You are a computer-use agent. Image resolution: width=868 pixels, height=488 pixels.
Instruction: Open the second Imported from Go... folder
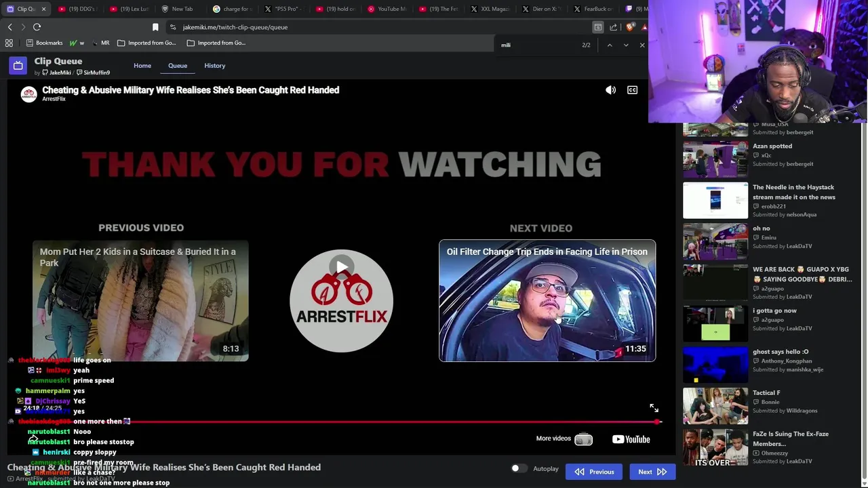click(216, 43)
